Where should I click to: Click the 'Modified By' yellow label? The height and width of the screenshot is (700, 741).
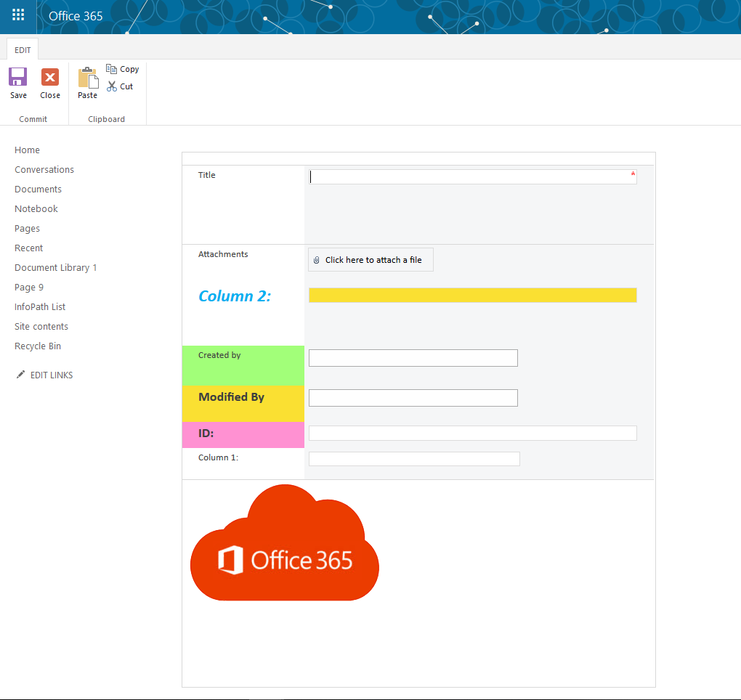point(231,397)
